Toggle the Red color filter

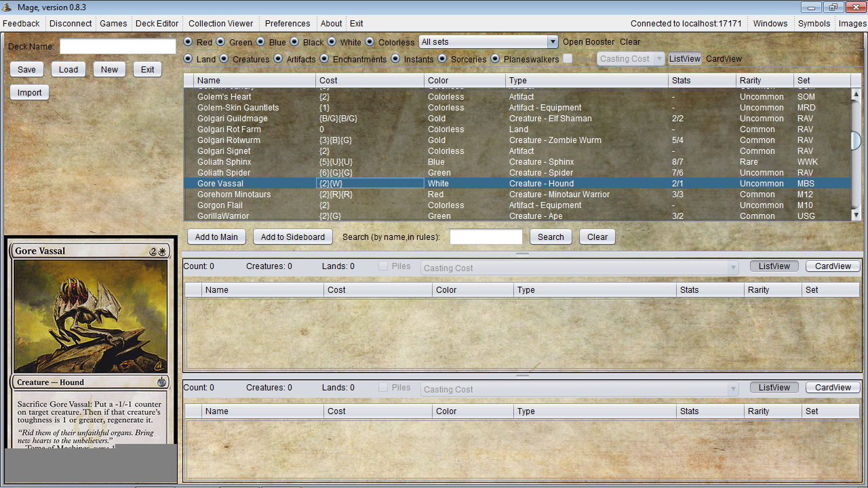point(188,42)
